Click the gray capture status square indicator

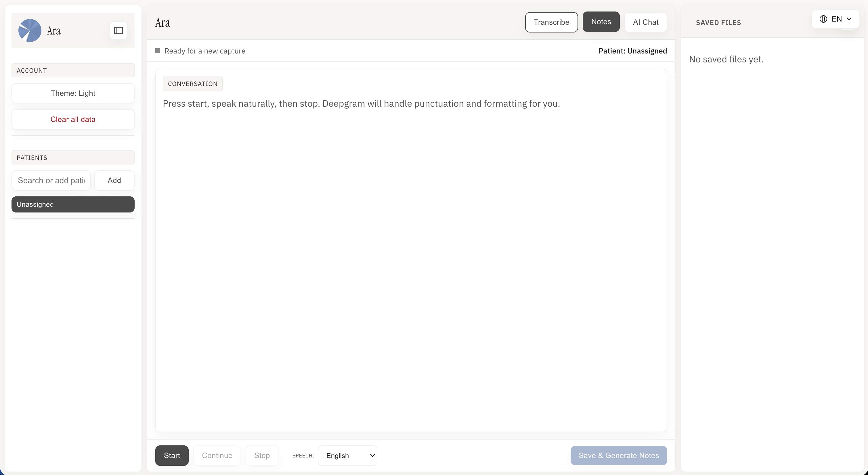157,51
